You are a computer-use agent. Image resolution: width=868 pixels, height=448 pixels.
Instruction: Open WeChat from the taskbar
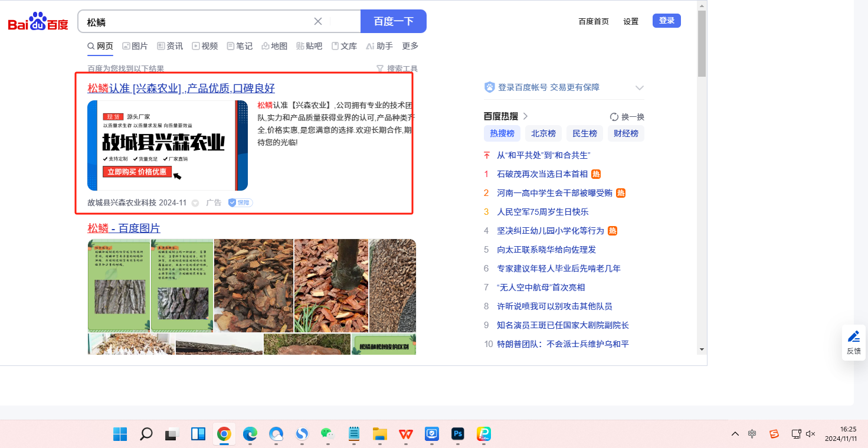tap(327, 434)
